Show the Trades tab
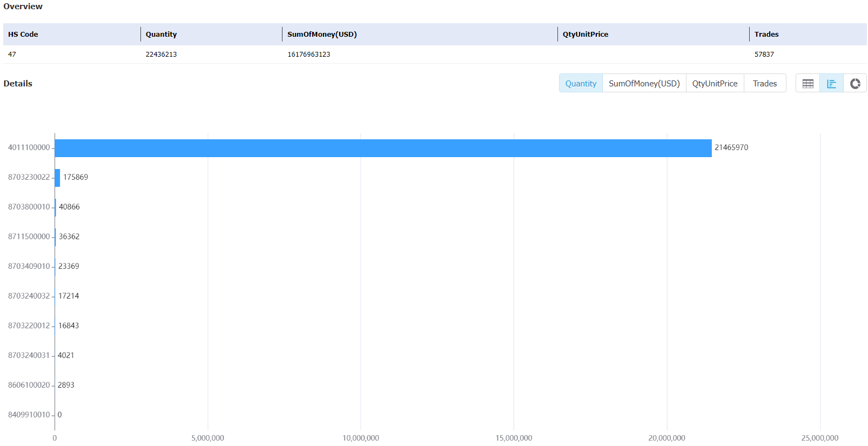The width and height of the screenshot is (868, 446). point(765,84)
